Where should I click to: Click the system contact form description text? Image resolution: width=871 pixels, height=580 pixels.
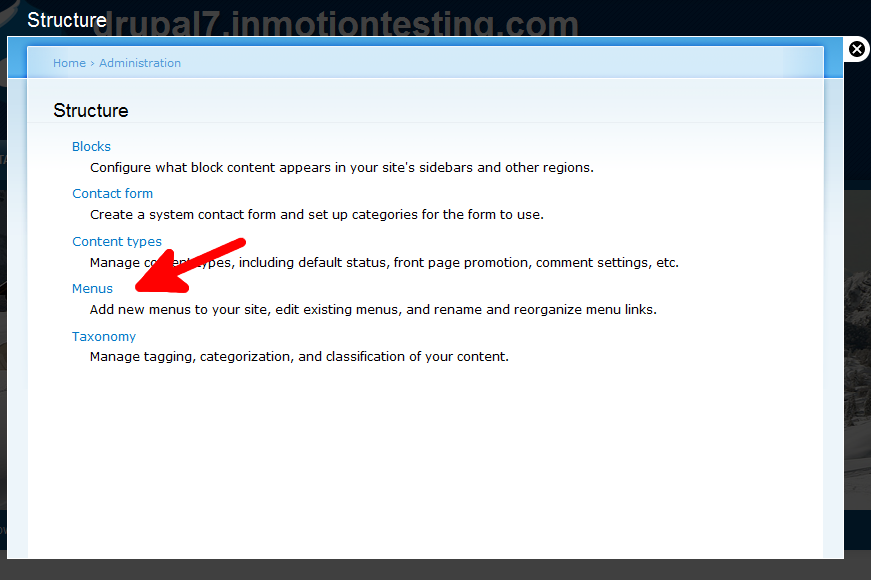pyautogui.click(x=317, y=215)
